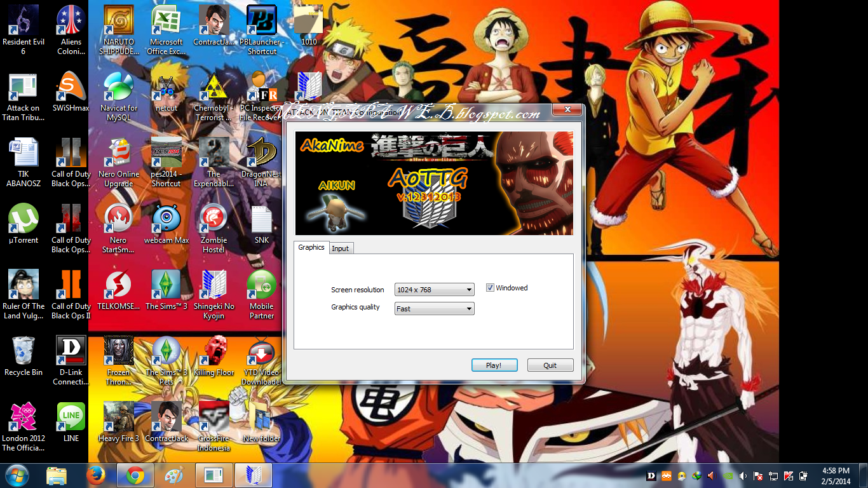Open Internet Download Manager tray icon
The height and width of the screenshot is (488, 868).
click(696, 476)
